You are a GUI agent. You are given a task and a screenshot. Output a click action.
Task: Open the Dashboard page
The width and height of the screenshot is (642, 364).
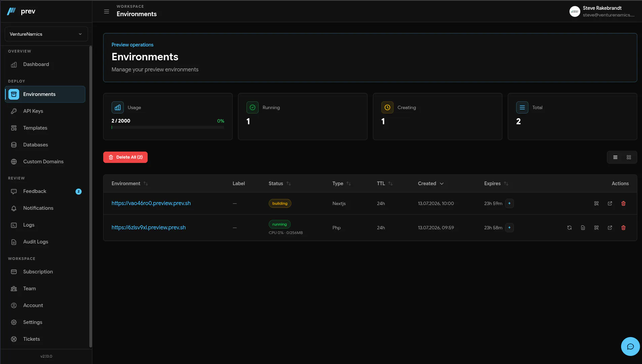[x=45, y=64]
